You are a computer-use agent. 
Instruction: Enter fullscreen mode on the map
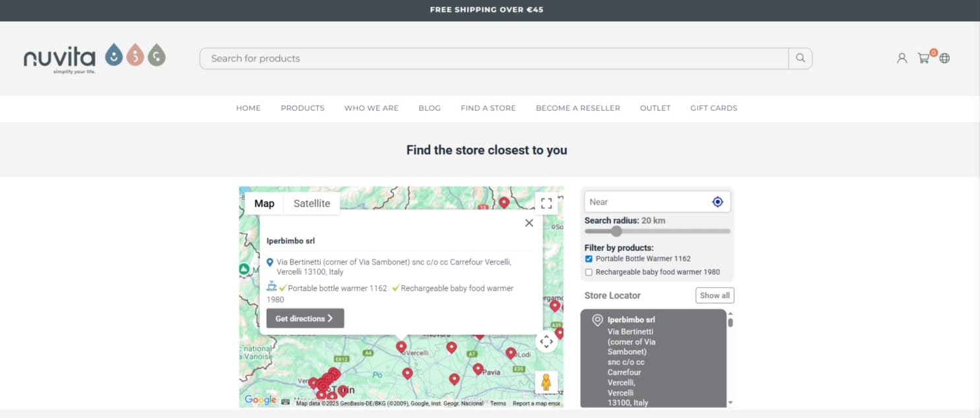pyautogui.click(x=546, y=203)
